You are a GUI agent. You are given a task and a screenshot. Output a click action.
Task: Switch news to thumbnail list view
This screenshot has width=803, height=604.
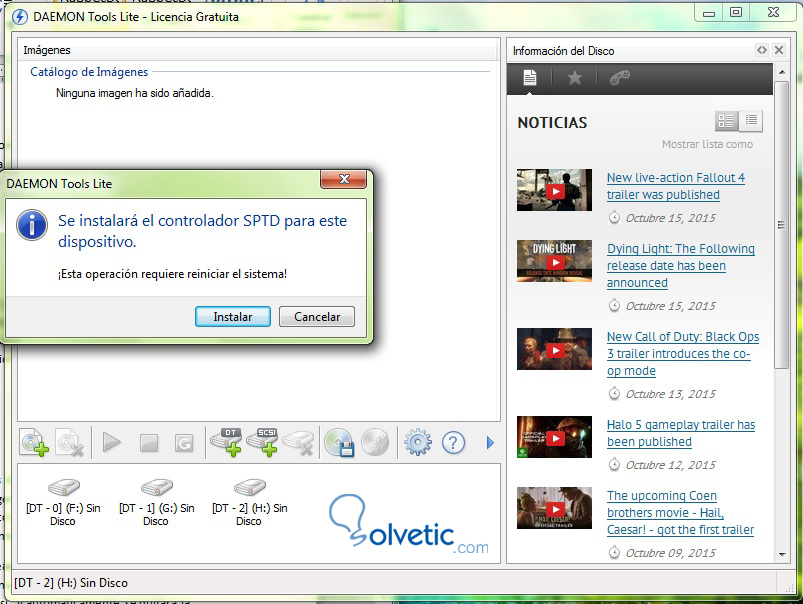(726, 121)
